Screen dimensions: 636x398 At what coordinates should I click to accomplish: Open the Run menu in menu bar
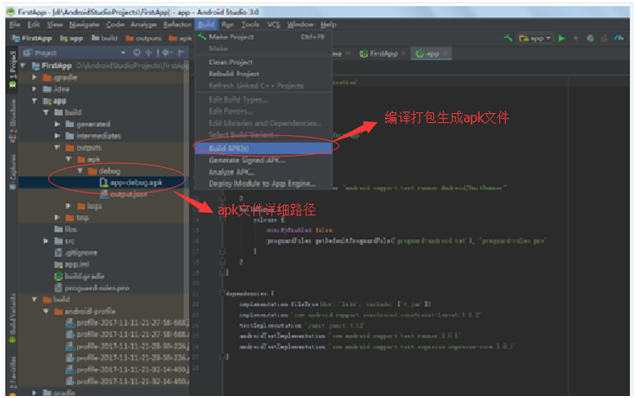(x=228, y=25)
